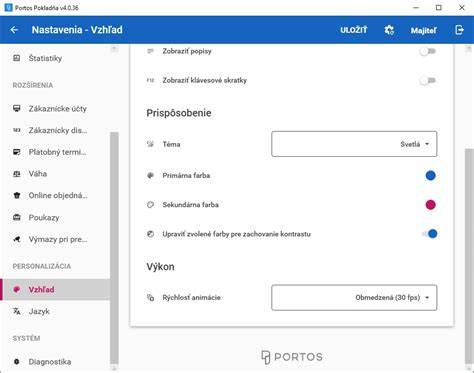Click the Poukazy voucher icon

click(x=17, y=217)
